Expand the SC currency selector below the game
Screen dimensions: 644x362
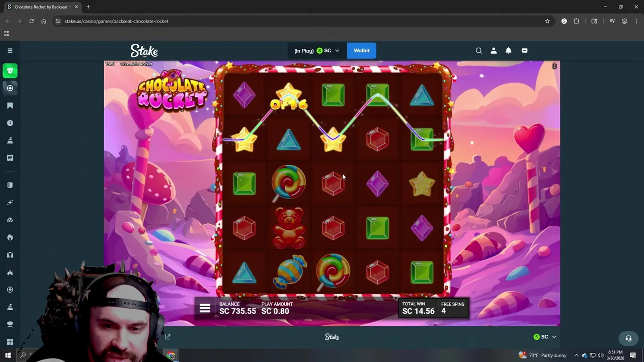click(x=545, y=337)
